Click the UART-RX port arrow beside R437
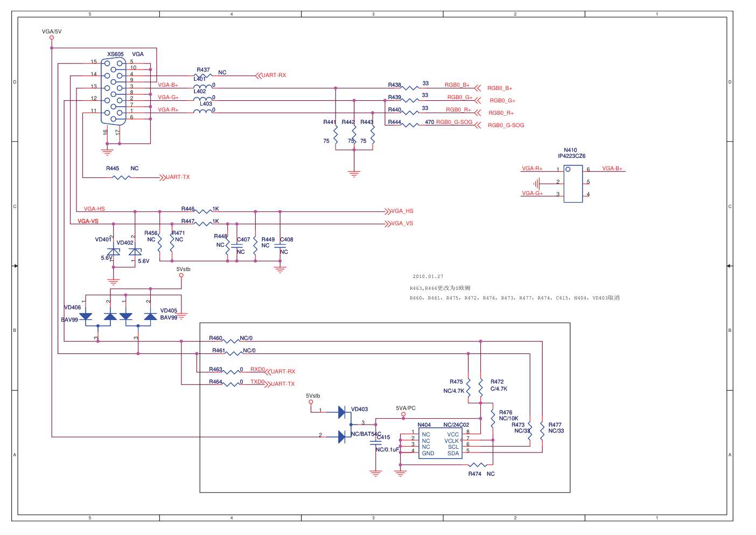The height and width of the screenshot is (535, 756). pyautogui.click(x=258, y=75)
